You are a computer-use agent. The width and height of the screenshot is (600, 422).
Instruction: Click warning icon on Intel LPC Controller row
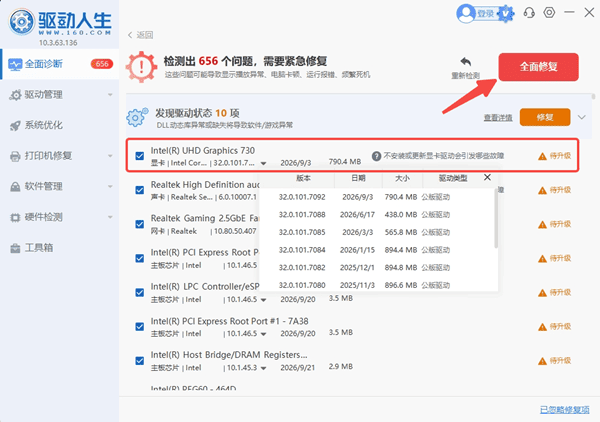542,293
